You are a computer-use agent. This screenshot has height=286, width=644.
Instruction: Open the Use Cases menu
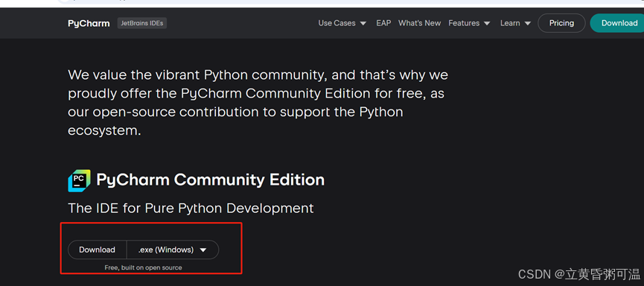click(337, 23)
